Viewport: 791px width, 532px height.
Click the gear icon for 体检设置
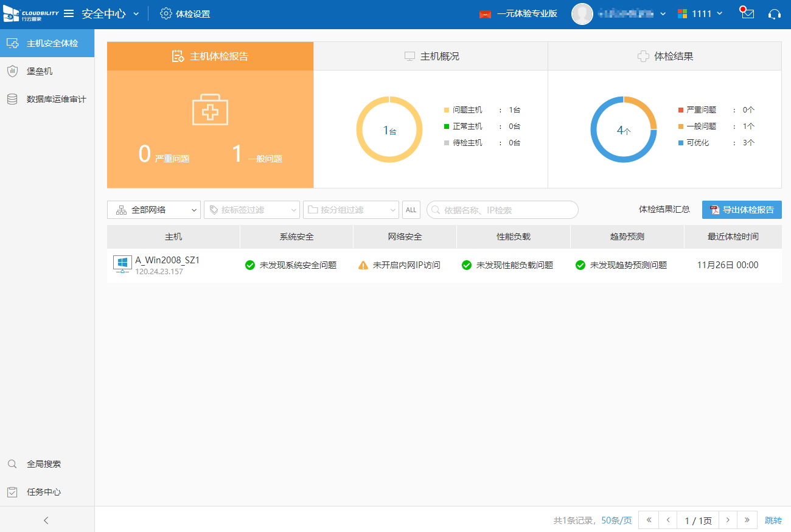(166, 13)
